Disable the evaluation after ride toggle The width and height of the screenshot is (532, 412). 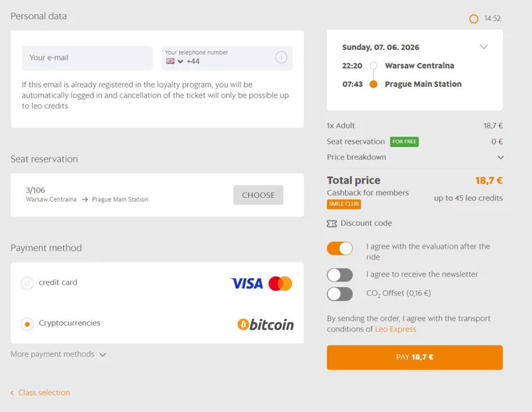(x=340, y=249)
